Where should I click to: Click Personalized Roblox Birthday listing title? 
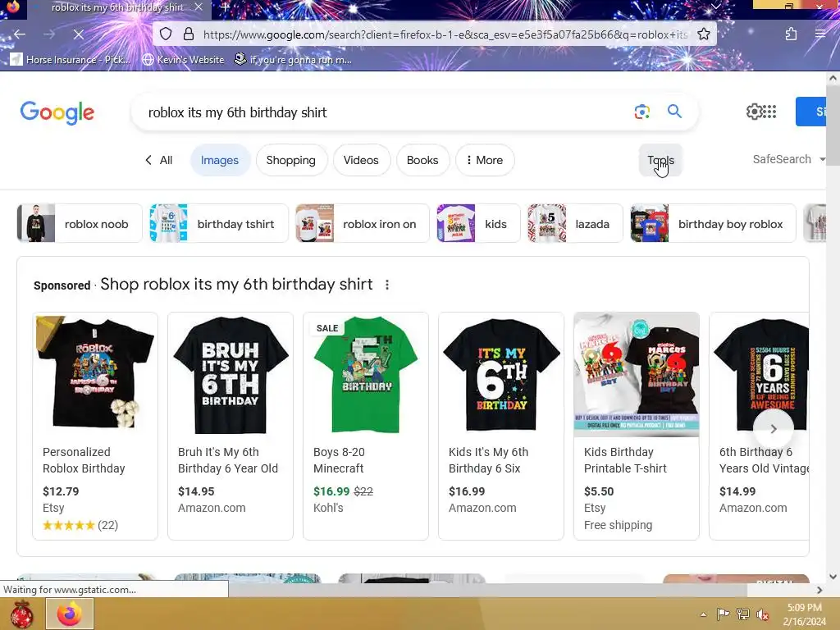84,460
